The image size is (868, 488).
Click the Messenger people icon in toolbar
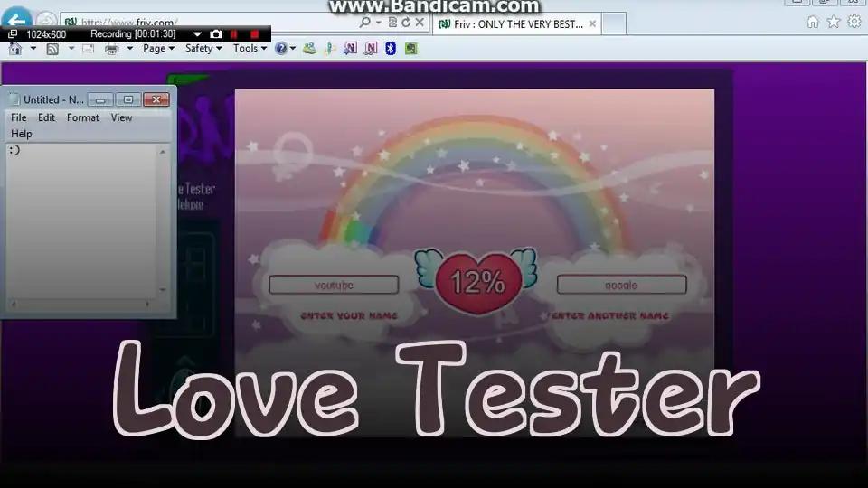[309, 49]
